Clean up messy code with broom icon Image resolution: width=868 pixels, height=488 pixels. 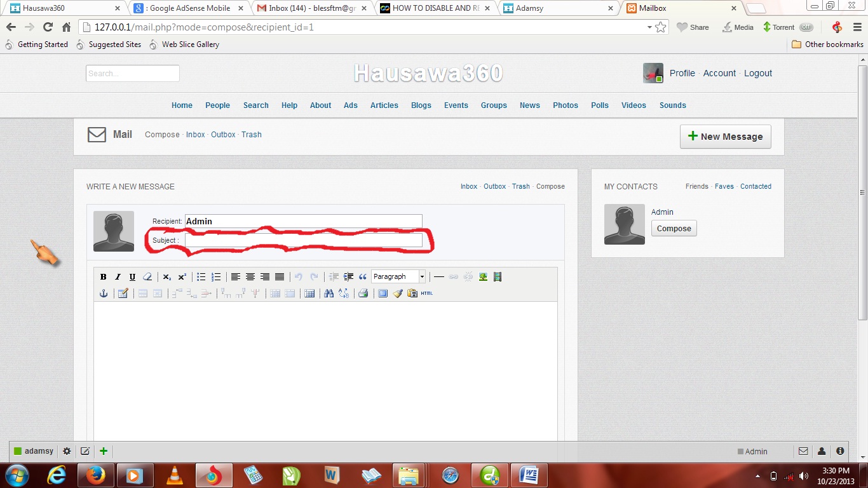(x=398, y=294)
